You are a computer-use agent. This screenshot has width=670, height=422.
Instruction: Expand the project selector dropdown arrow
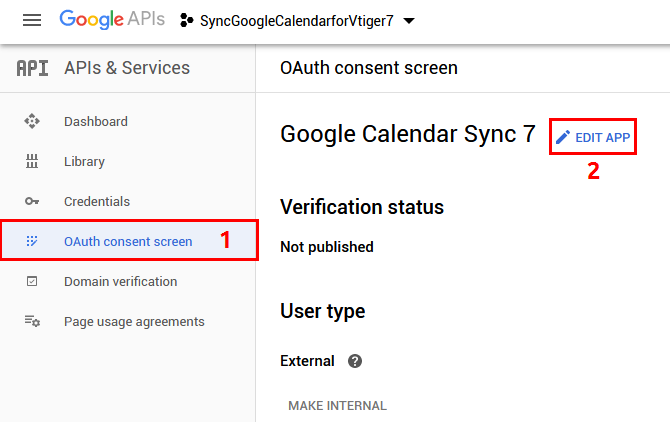tap(408, 21)
